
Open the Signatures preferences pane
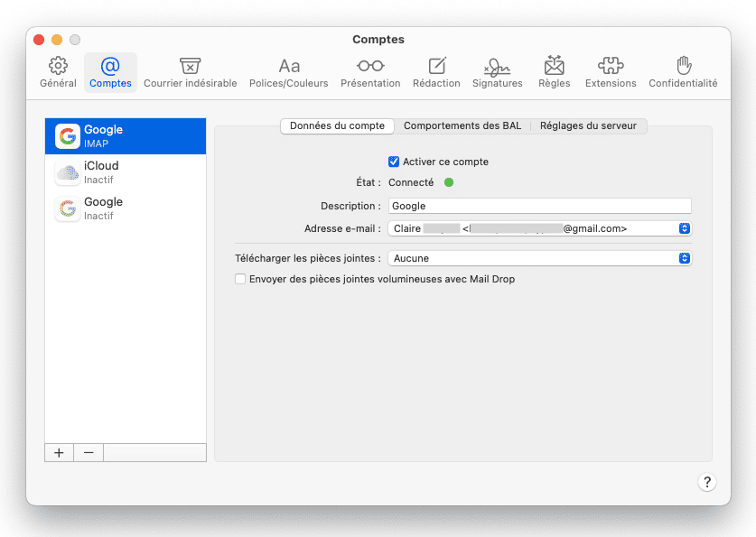click(497, 71)
